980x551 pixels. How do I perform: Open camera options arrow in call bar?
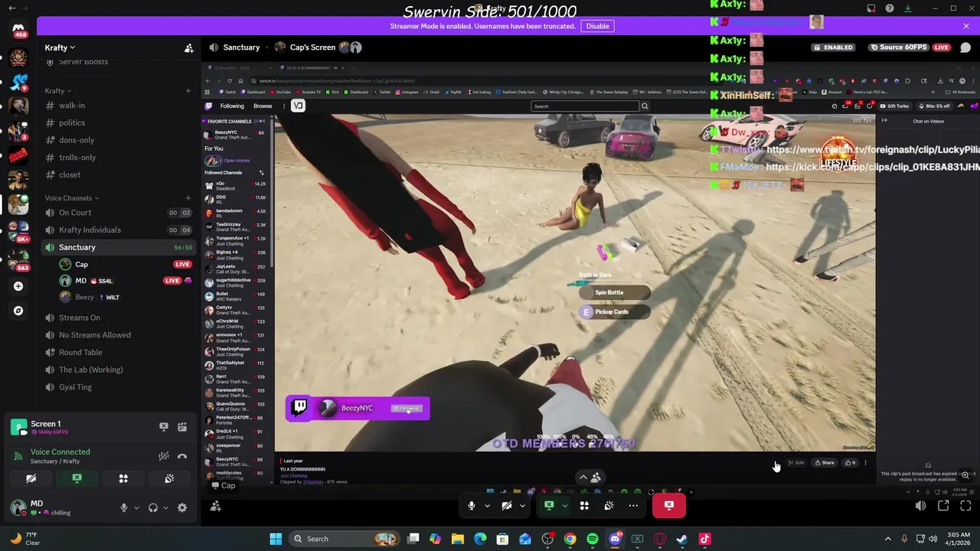click(x=522, y=506)
